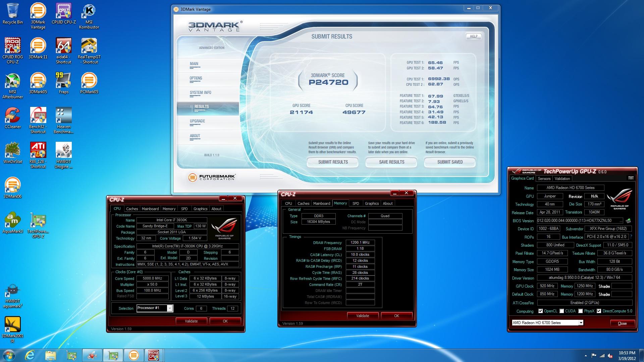
Task: Open SYSTEM INFO in 3DMark Vantage
Action: pyautogui.click(x=208, y=94)
